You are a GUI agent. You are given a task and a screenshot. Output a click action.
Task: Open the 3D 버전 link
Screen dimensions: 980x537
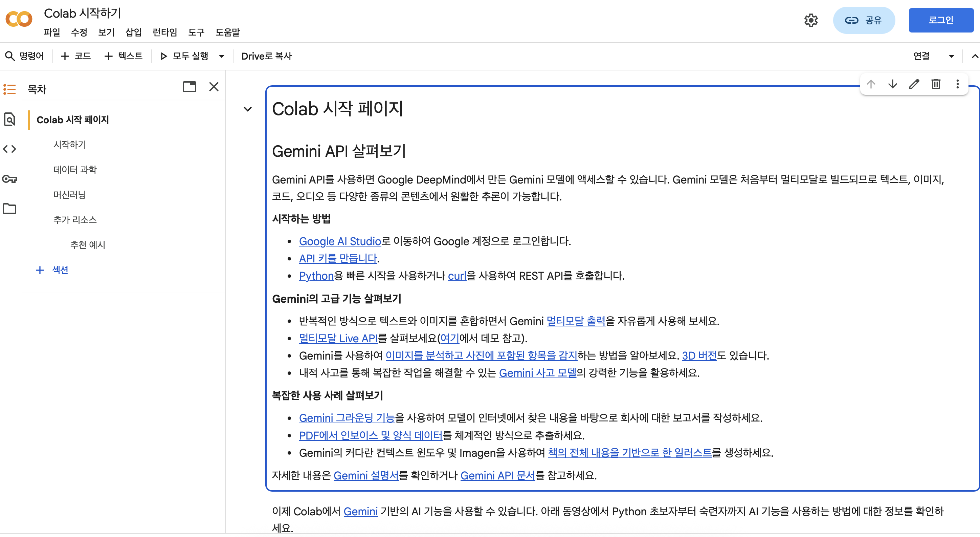[699, 356]
